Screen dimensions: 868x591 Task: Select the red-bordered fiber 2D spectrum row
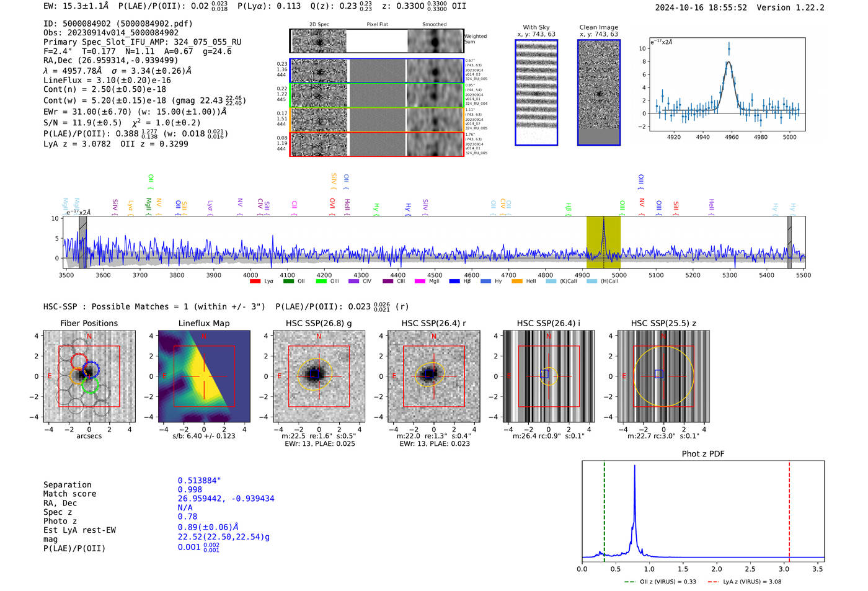(376, 144)
